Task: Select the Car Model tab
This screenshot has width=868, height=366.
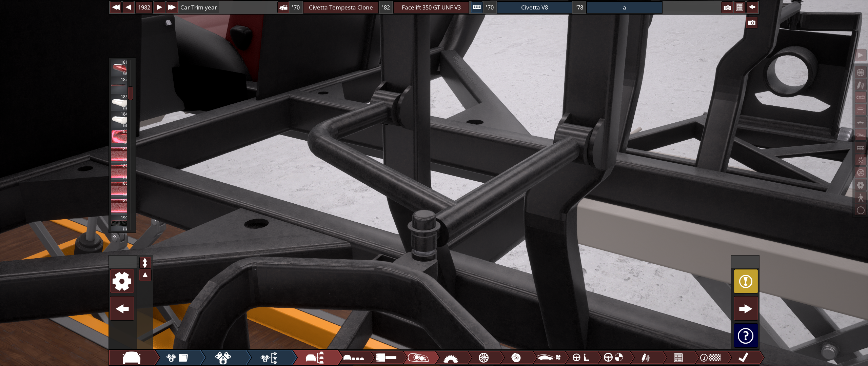Action: point(132,358)
